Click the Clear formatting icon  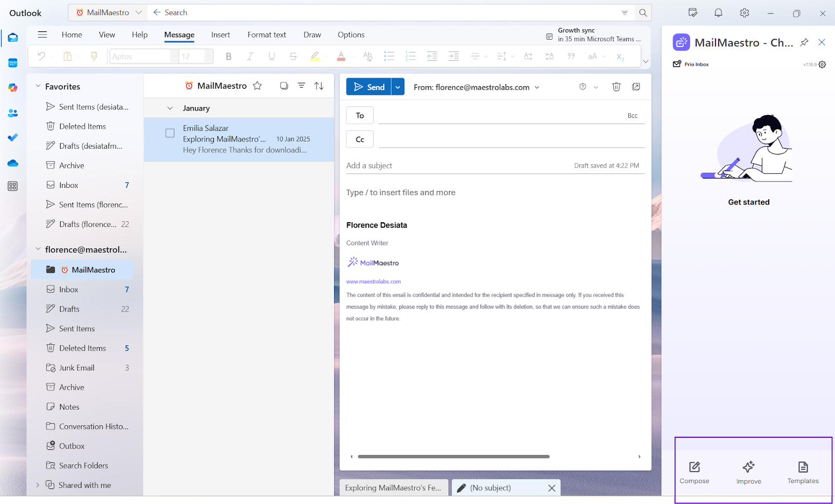(x=367, y=56)
